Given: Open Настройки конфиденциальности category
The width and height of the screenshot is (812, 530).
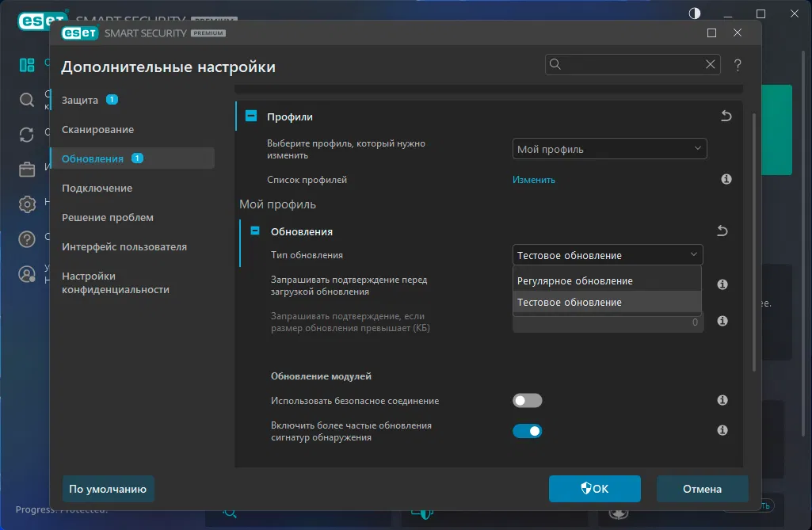Looking at the screenshot, I should point(116,283).
